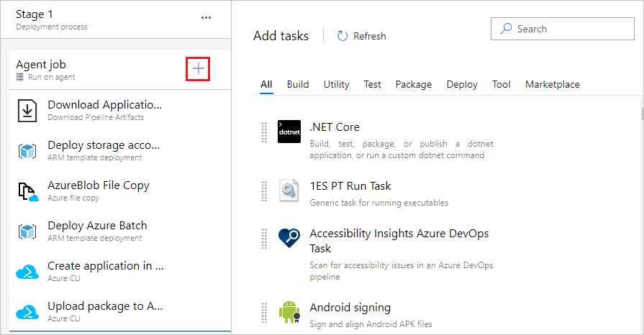Click the plus icon to add task to Agent job
Viewport: 644px width, 335px height.
click(198, 68)
